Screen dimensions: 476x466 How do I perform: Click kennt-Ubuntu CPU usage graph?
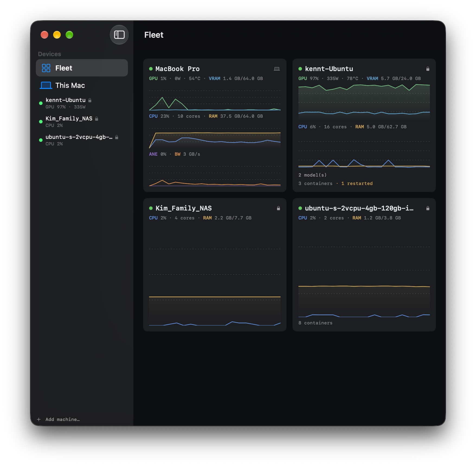click(x=364, y=151)
